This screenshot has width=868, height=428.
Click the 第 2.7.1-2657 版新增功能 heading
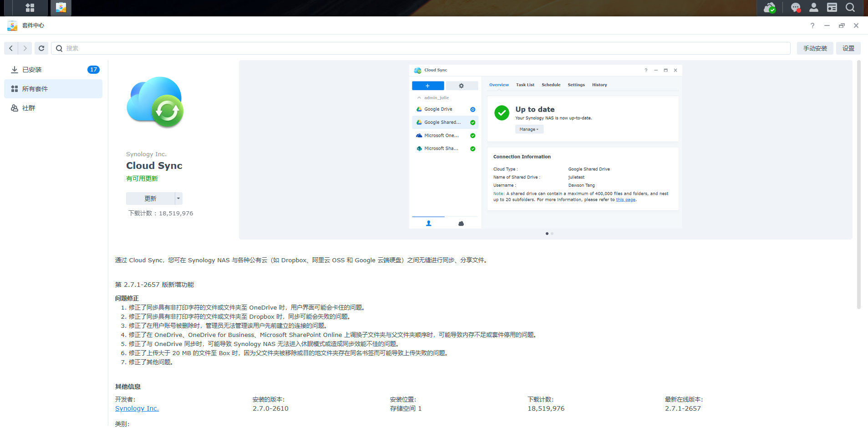[x=154, y=285]
